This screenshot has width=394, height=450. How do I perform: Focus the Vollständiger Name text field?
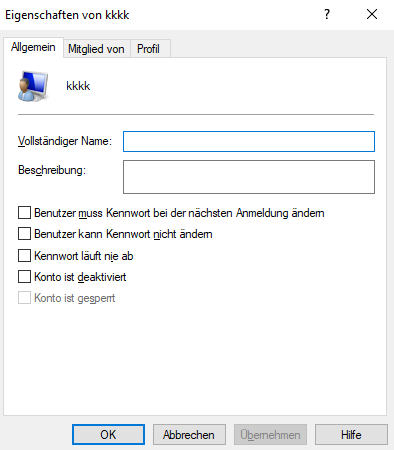click(x=249, y=142)
